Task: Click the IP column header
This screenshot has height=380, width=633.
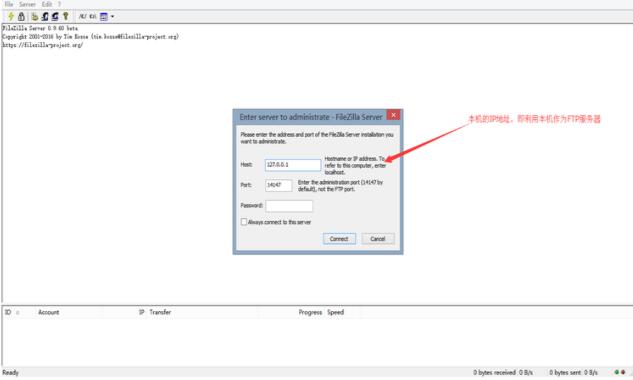Action: [142, 312]
